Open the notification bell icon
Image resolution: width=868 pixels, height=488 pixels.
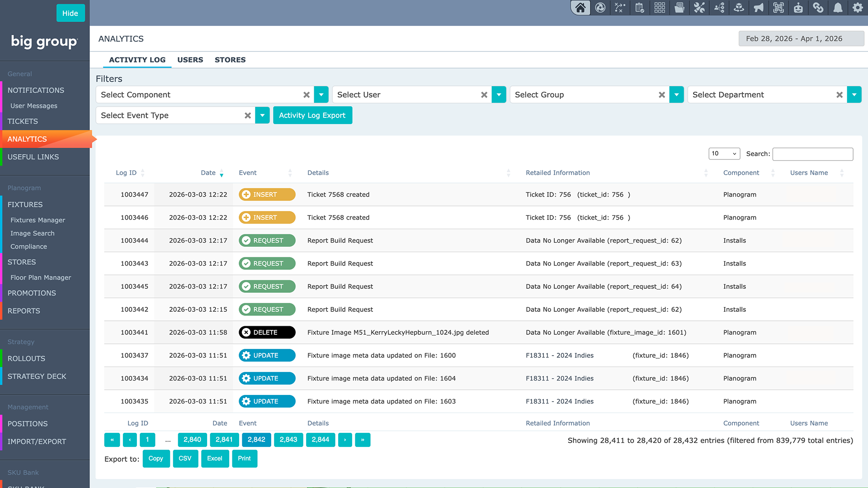point(838,8)
